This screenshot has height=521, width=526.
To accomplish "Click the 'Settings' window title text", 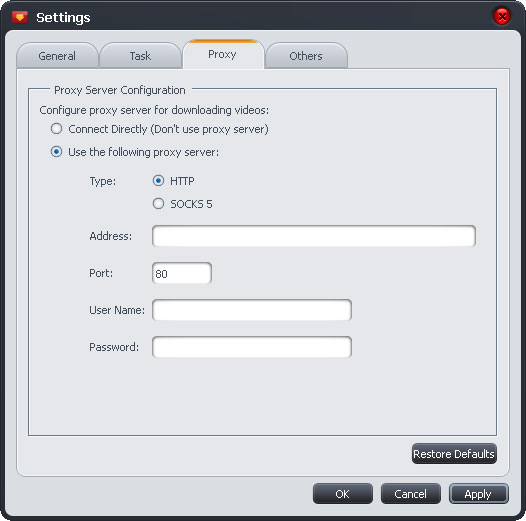I will coord(63,18).
